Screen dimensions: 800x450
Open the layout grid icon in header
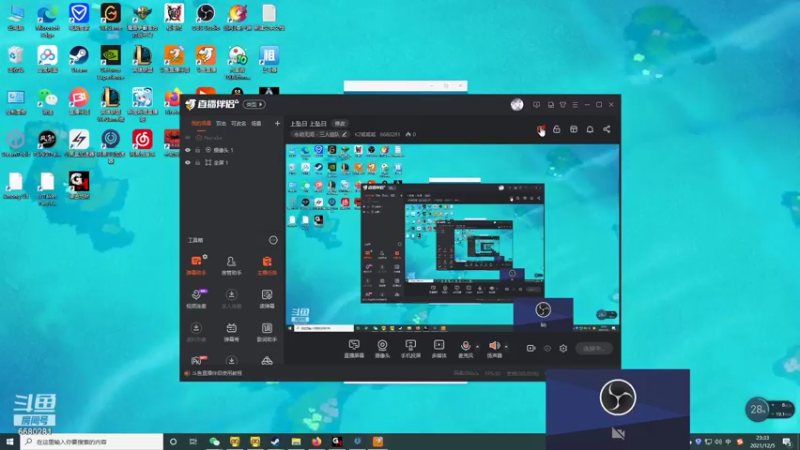point(573,130)
